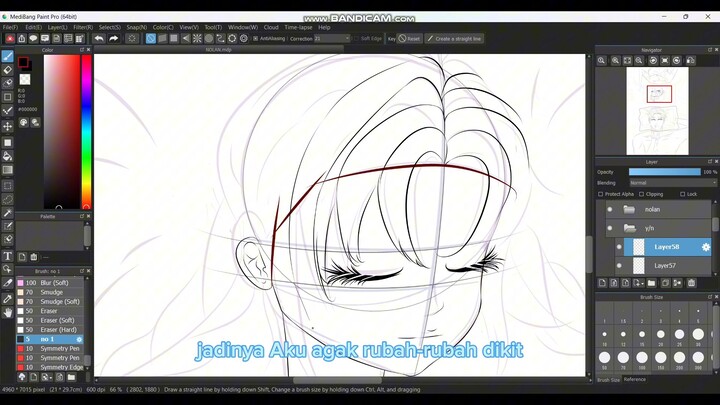The width and height of the screenshot is (720, 405).
Task: Open the Layer menu
Action: (57, 28)
